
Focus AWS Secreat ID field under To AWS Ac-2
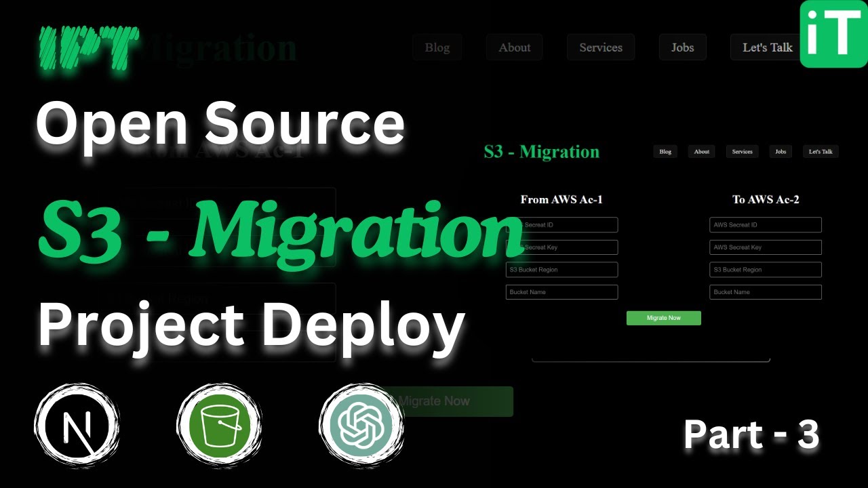(x=766, y=225)
